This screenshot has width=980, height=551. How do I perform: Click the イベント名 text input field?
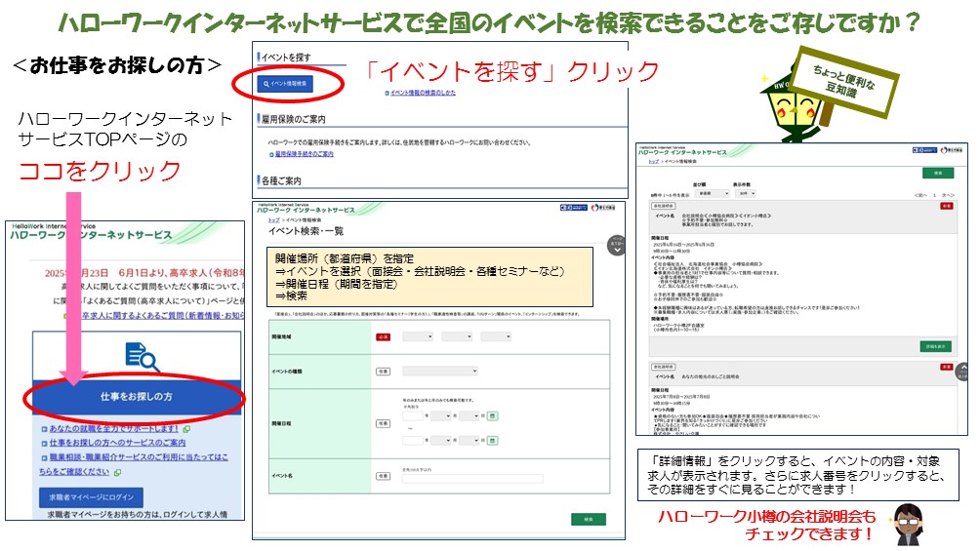tap(472, 479)
